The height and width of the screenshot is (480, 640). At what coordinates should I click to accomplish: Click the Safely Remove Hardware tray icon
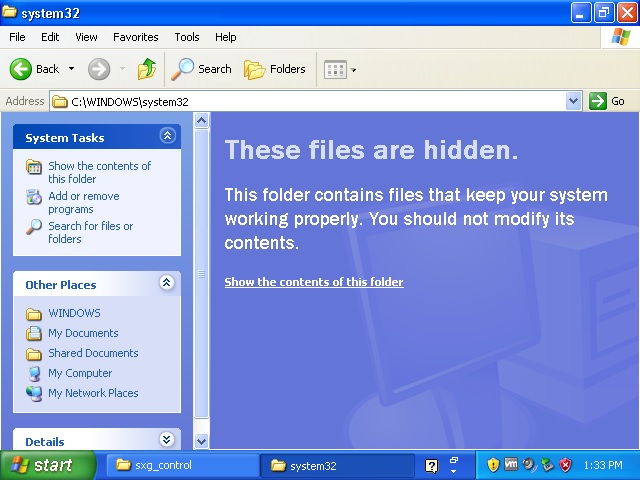click(547, 464)
